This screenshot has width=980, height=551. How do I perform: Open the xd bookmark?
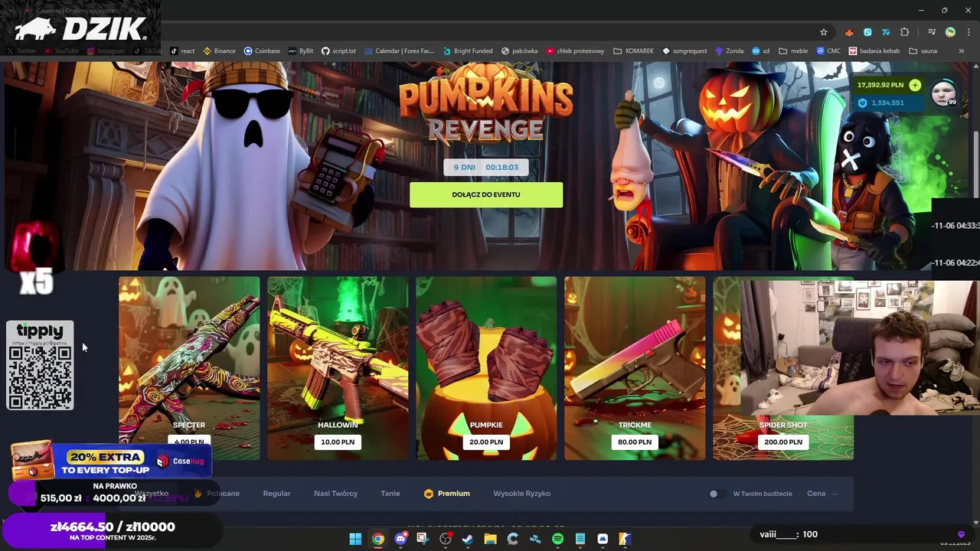click(761, 51)
